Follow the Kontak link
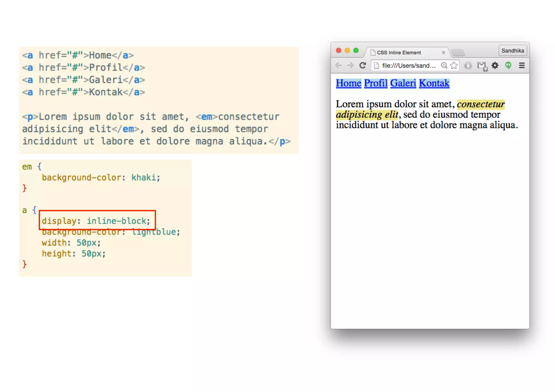 (434, 83)
